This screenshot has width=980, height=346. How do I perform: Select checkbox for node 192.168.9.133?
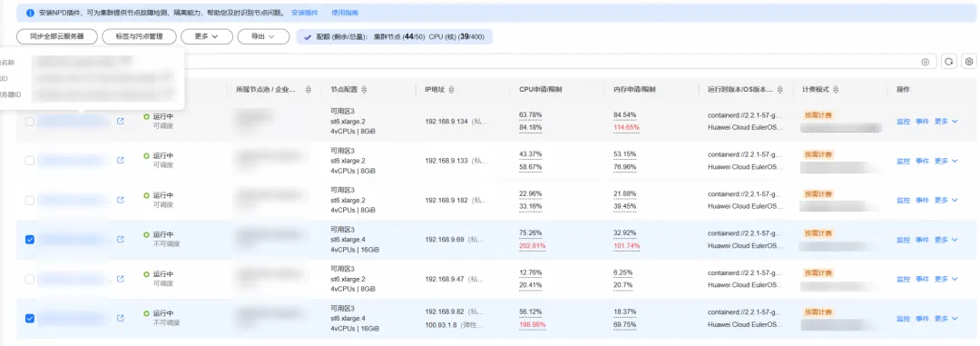pos(30,161)
